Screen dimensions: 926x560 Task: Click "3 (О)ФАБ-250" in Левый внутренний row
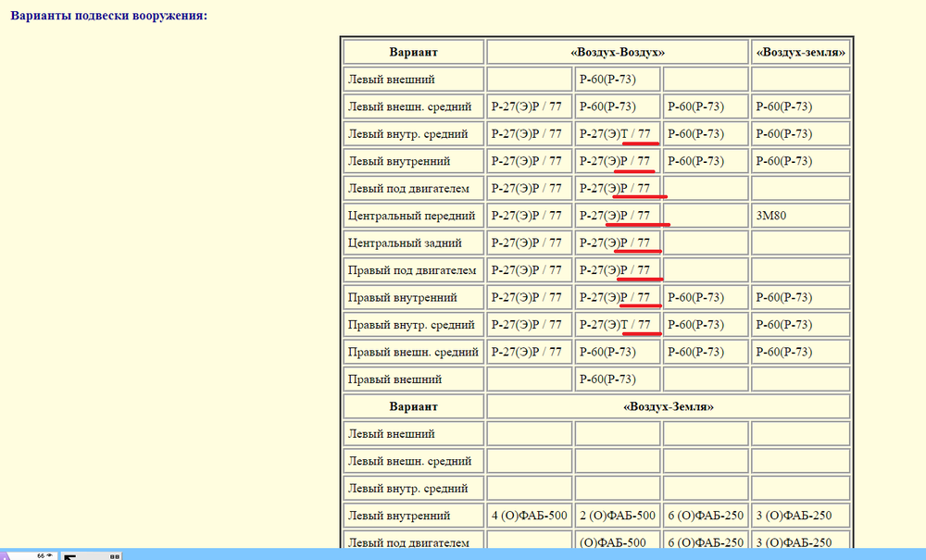click(x=801, y=516)
